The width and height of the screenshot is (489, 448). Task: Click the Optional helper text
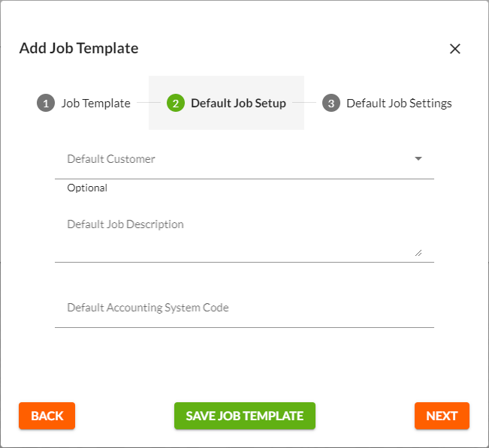tap(87, 188)
